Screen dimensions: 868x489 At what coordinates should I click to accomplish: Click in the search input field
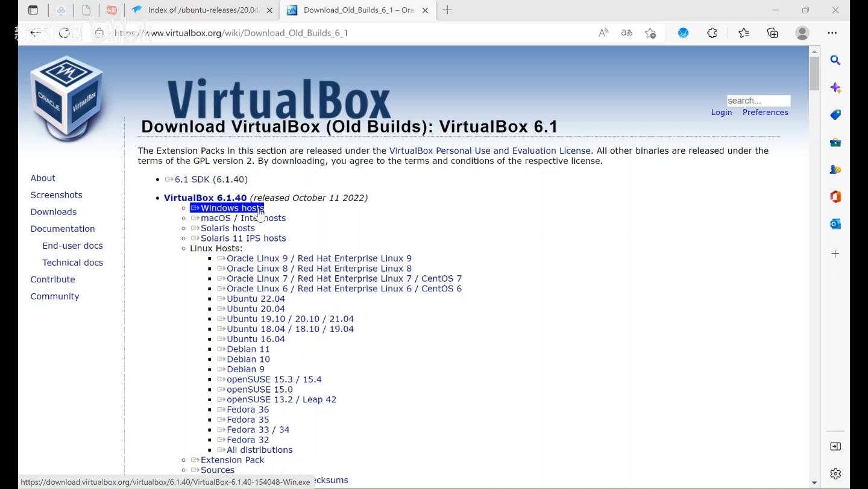(758, 101)
